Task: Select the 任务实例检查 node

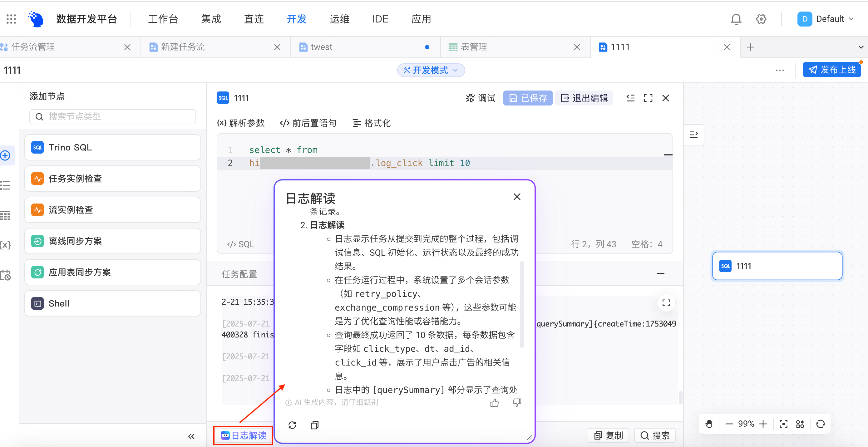Action: click(x=112, y=179)
